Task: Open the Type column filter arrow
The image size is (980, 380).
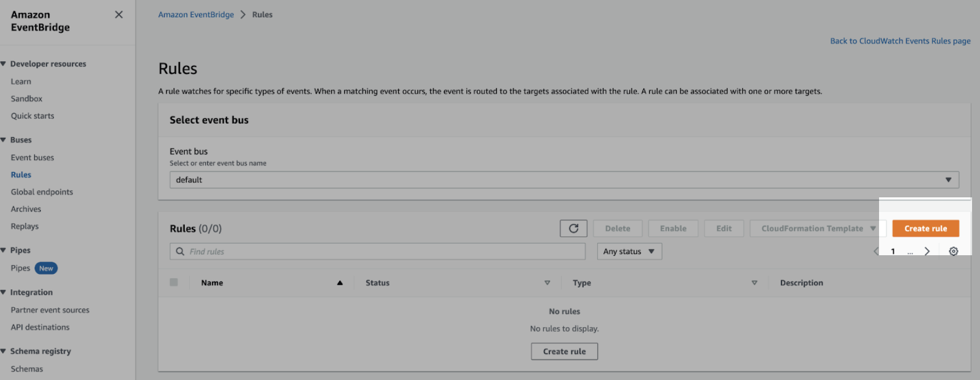Action: 754,283
